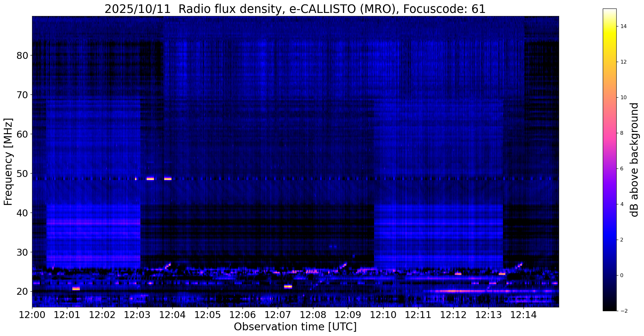Click the 12:00 time tick label
Screen dimensions: 644x336
(x=32, y=315)
